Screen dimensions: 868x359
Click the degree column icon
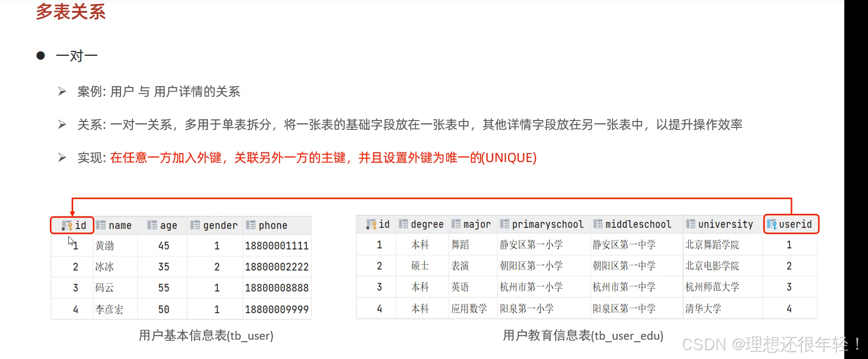point(403,224)
